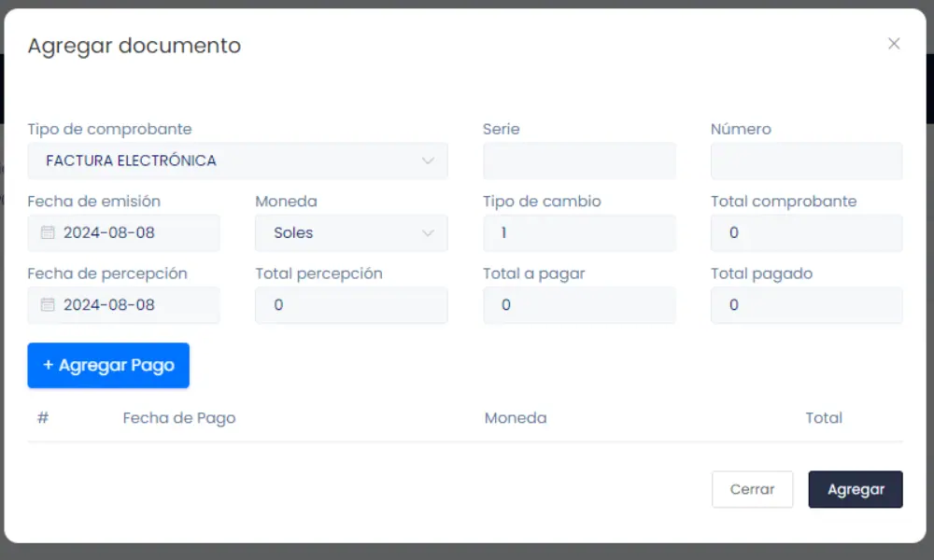Click the chevron in the FACTURA ELECTRÓNICA selector
Viewport: 934px width, 560px height.
[x=428, y=161]
